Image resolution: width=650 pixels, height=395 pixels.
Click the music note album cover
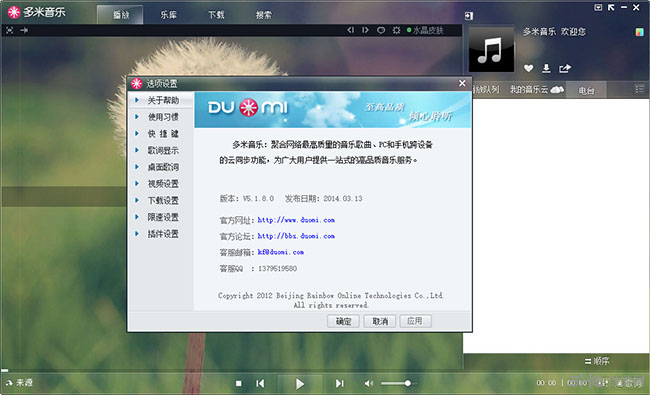click(491, 50)
